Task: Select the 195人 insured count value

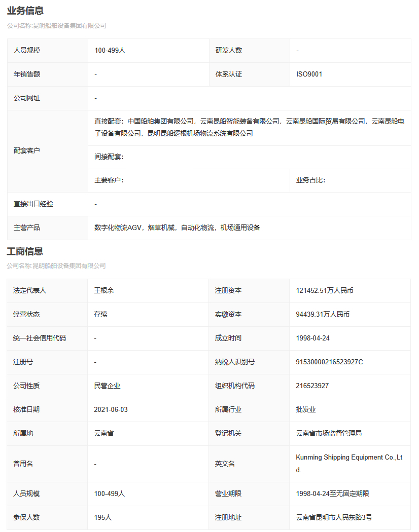Action: pyautogui.click(x=103, y=517)
